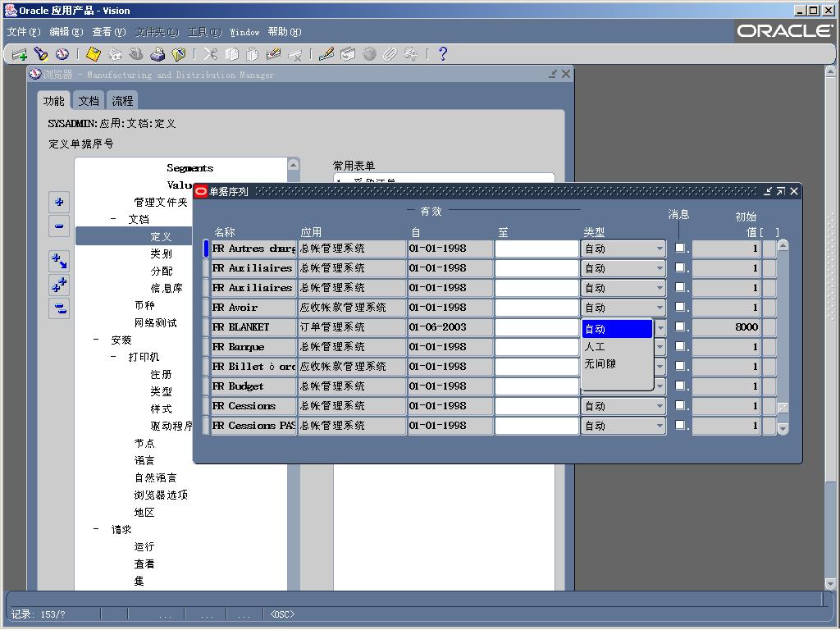The image size is (840, 630).
Task: Toggle message checkbox for FR Cessions PAS row
Action: point(680,426)
